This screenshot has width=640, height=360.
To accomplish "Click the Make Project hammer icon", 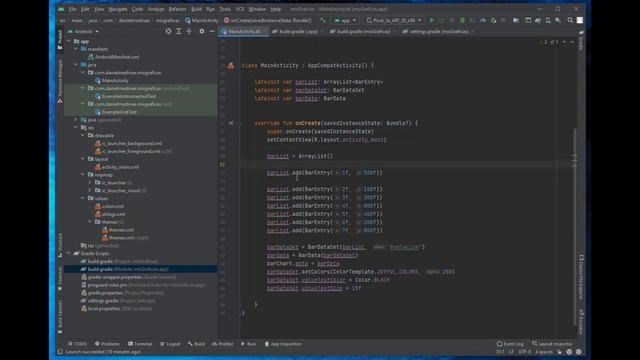I will (x=322, y=20).
